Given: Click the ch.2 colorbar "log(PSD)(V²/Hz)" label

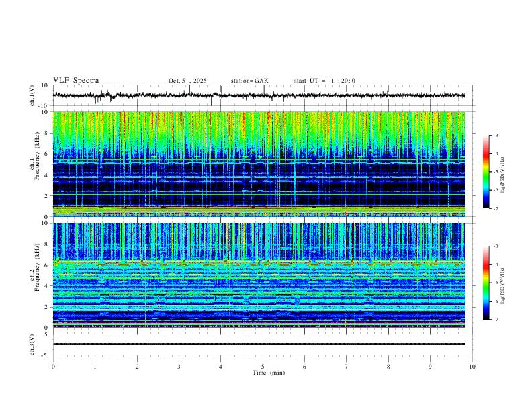Looking at the screenshot, I should [x=503, y=285].
